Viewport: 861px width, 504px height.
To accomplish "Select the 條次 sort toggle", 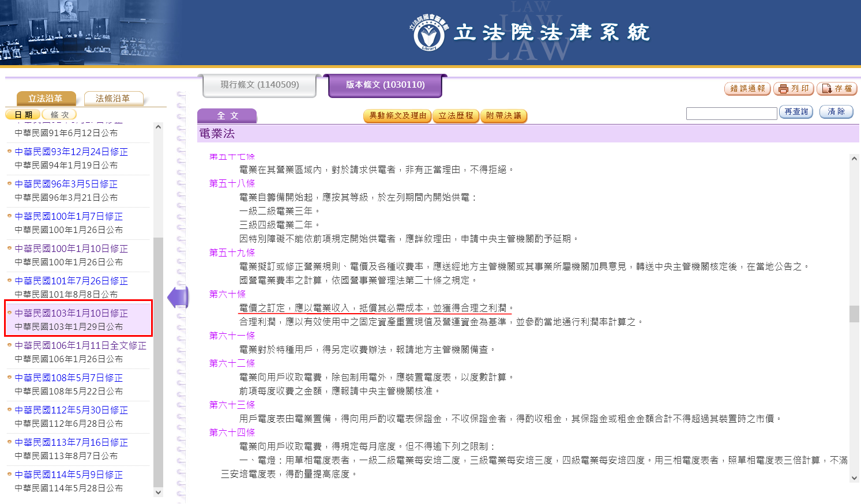I will pyautogui.click(x=60, y=115).
